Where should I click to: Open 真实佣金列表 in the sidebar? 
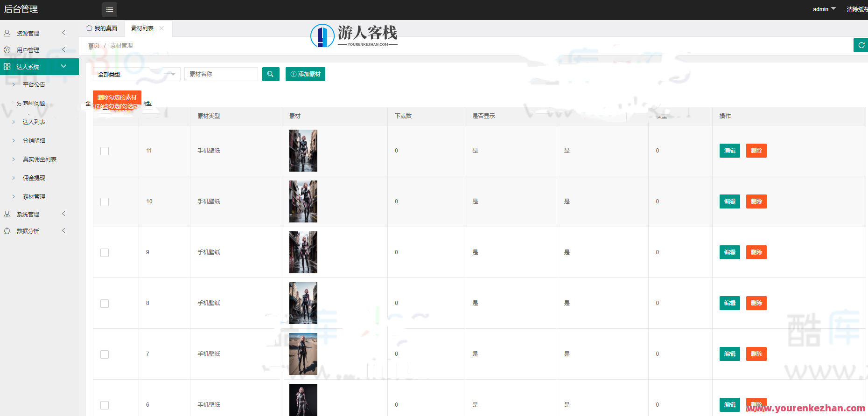(40, 159)
